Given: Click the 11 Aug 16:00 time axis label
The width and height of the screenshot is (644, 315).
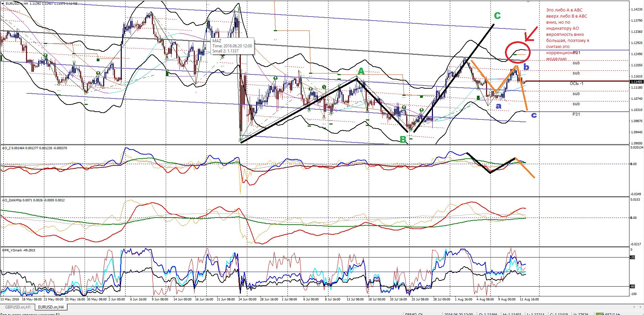Looking at the screenshot, I should pyautogui.click(x=529, y=299).
